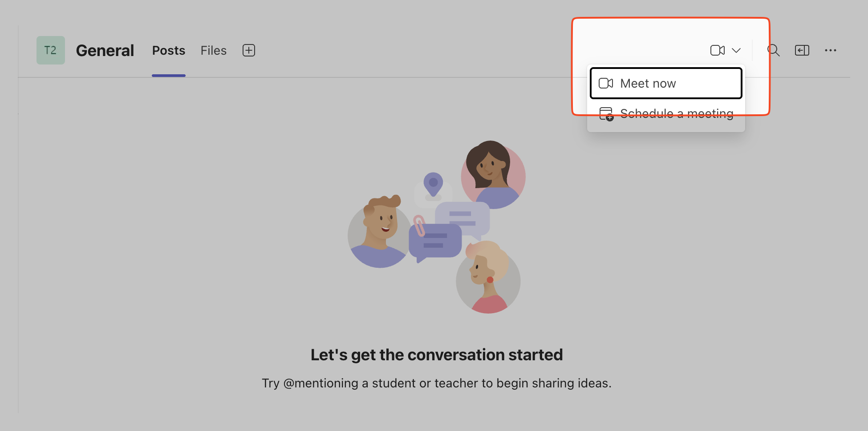
Task: Click the add a tab plus icon
Action: point(249,50)
